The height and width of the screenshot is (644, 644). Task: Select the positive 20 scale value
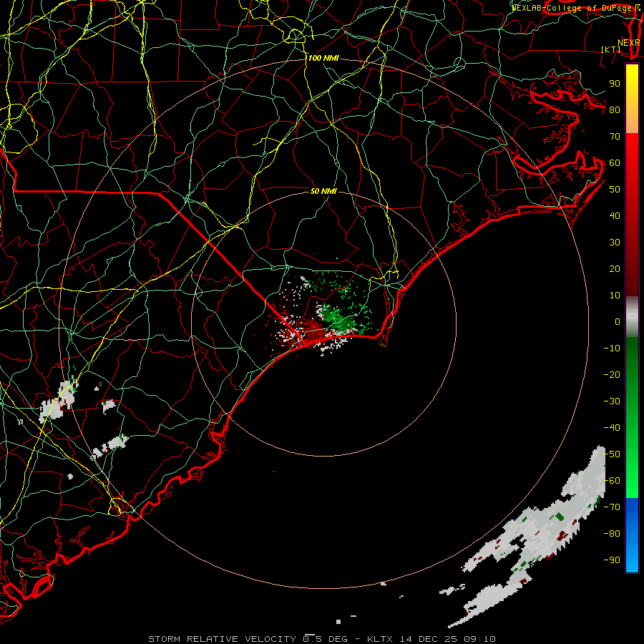[615, 269]
